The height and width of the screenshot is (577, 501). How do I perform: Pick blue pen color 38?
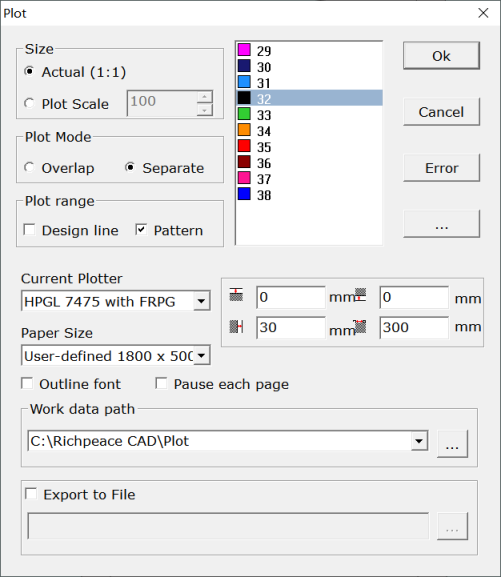(244, 194)
